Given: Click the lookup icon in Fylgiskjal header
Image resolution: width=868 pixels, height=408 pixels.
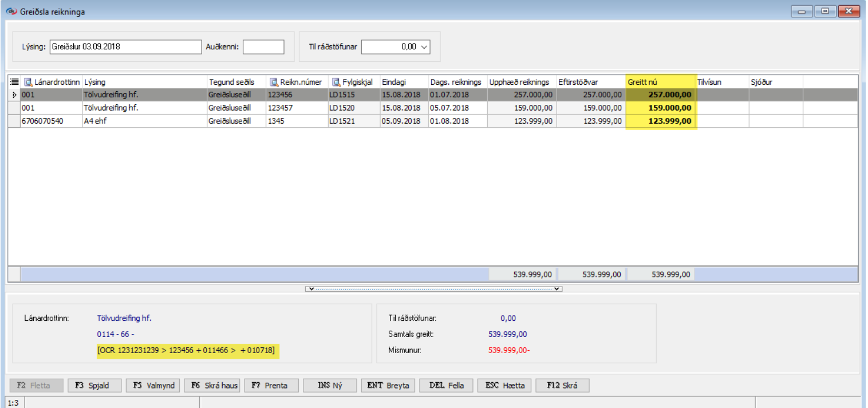Looking at the screenshot, I should 336,82.
